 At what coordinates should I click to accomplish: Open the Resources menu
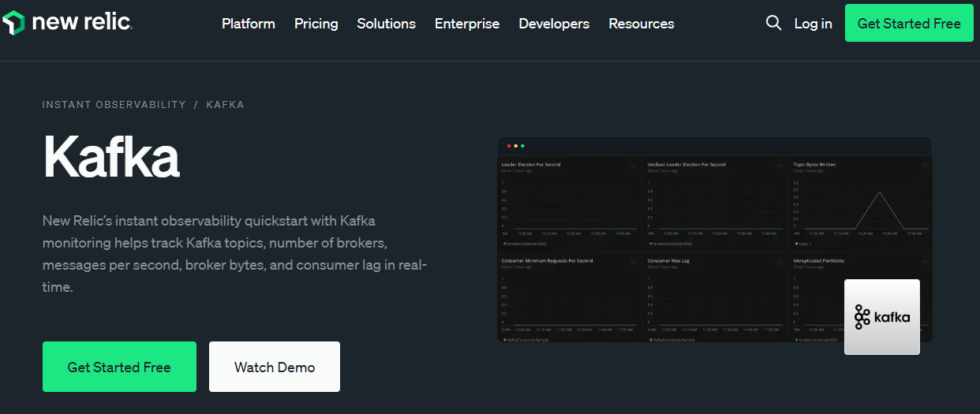641,24
